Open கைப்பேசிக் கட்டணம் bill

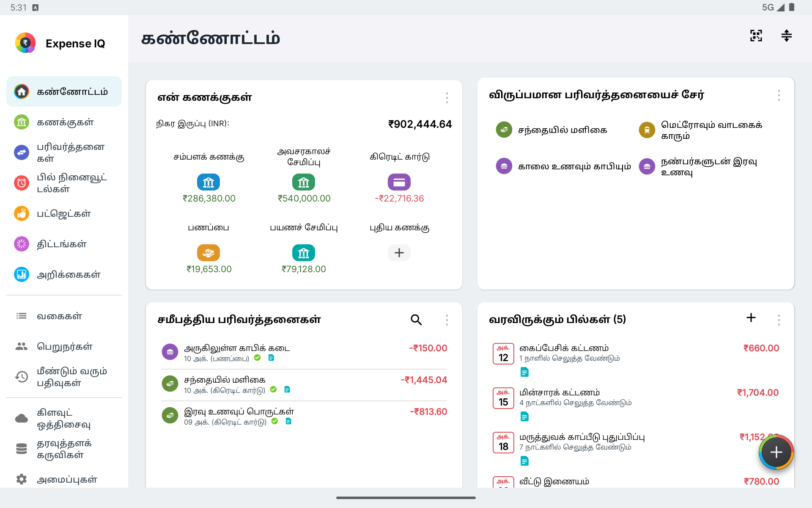[636, 359]
